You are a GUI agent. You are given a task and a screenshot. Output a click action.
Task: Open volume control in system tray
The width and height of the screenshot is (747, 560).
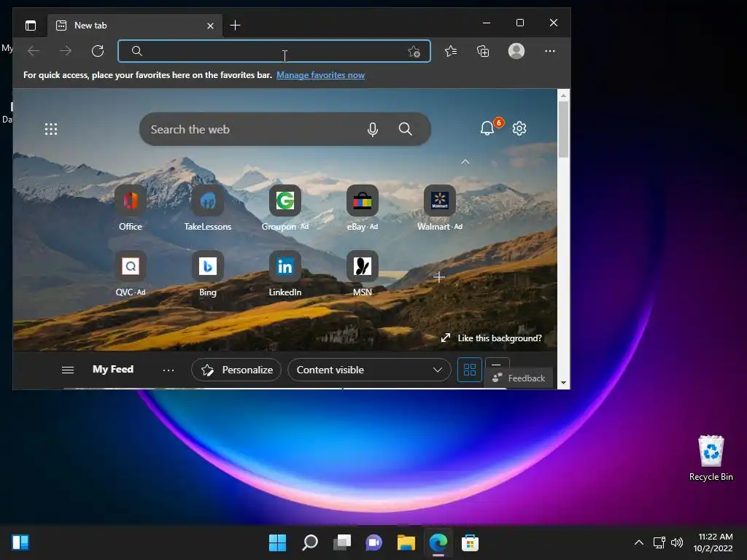(x=676, y=542)
